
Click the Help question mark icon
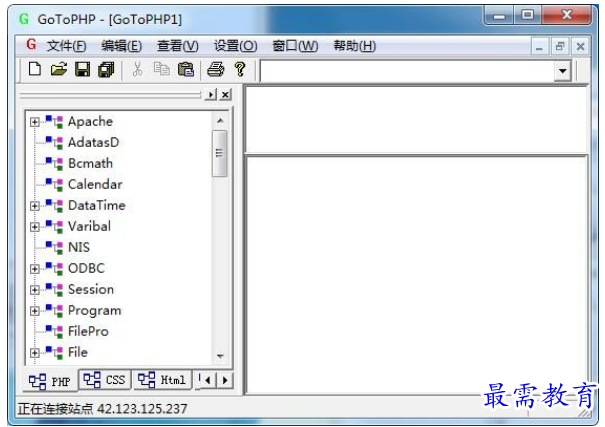click(240, 69)
